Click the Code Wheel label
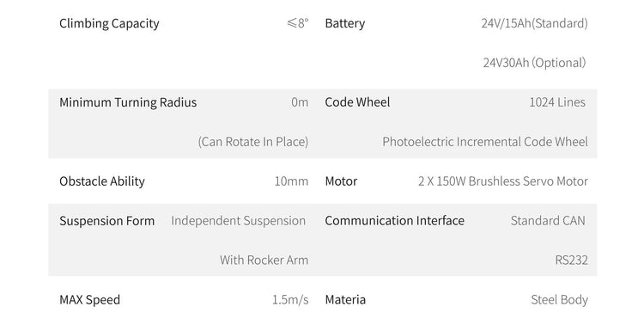This screenshot has height=325, width=644. click(x=357, y=102)
